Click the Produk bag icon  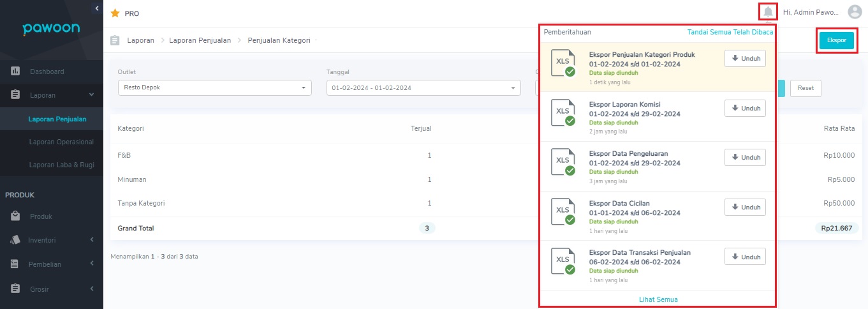coord(15,216)
